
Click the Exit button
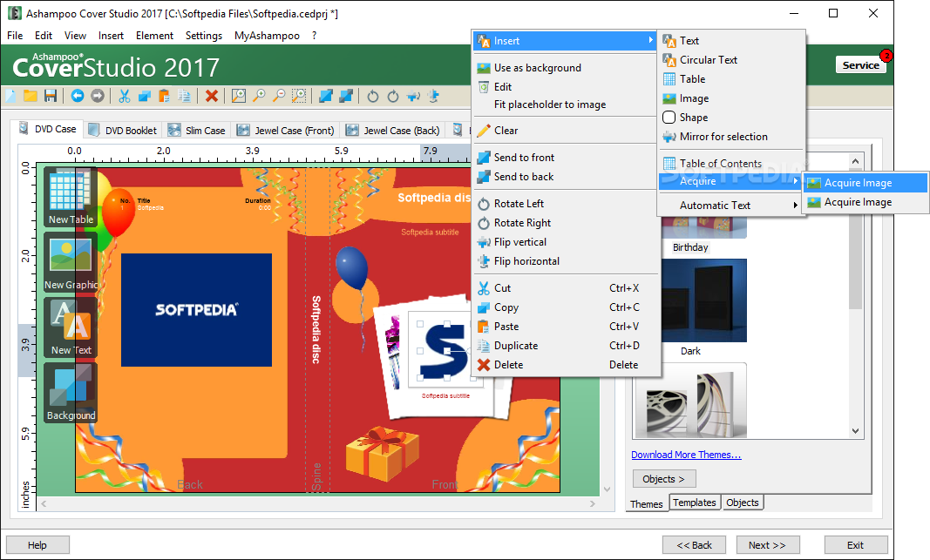(856, 545)
